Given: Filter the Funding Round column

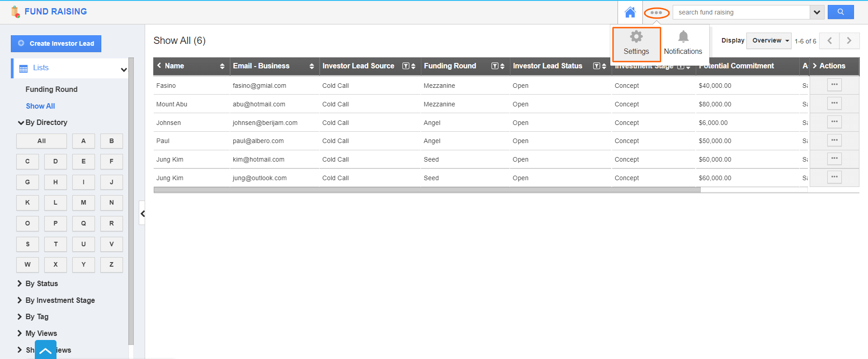Looking at the screenshot, I should 495,66.
